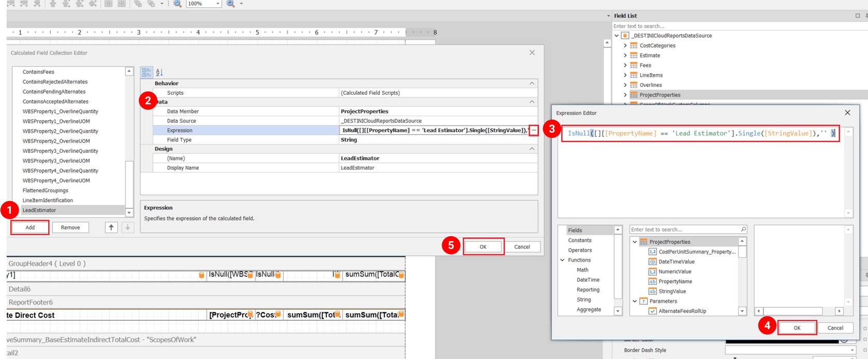The width and height of the screenshot is (868, 359).
Task: Collapse the Functions category chevron
Action: pyautogui.click(x=563, y=260)
